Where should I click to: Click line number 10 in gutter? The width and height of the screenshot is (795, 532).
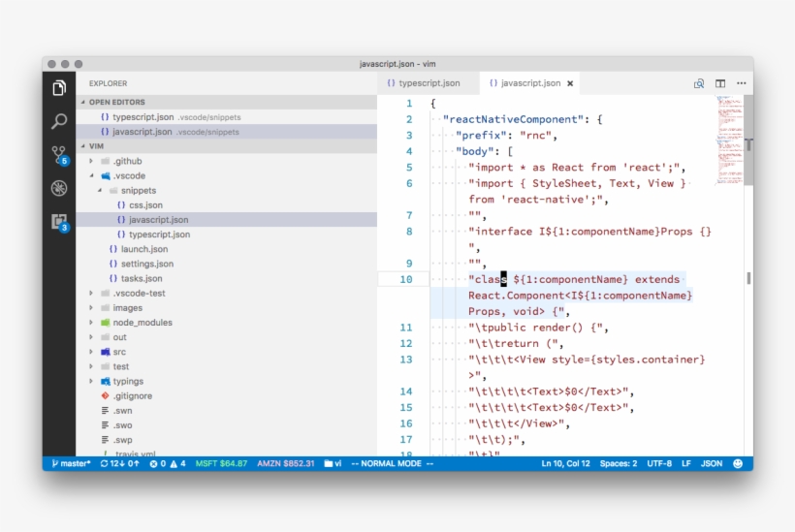pos(406,279)
